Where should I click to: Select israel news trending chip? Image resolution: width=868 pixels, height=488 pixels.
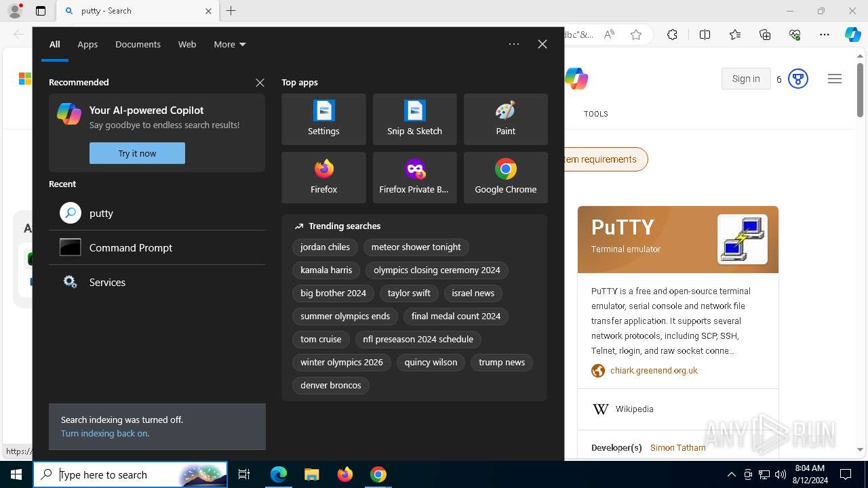(x=473, y=293)
